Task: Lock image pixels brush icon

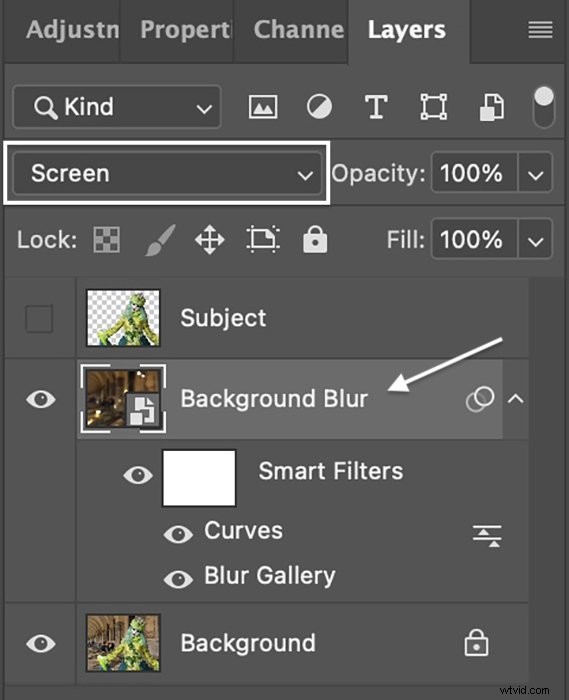Action: 159,240
